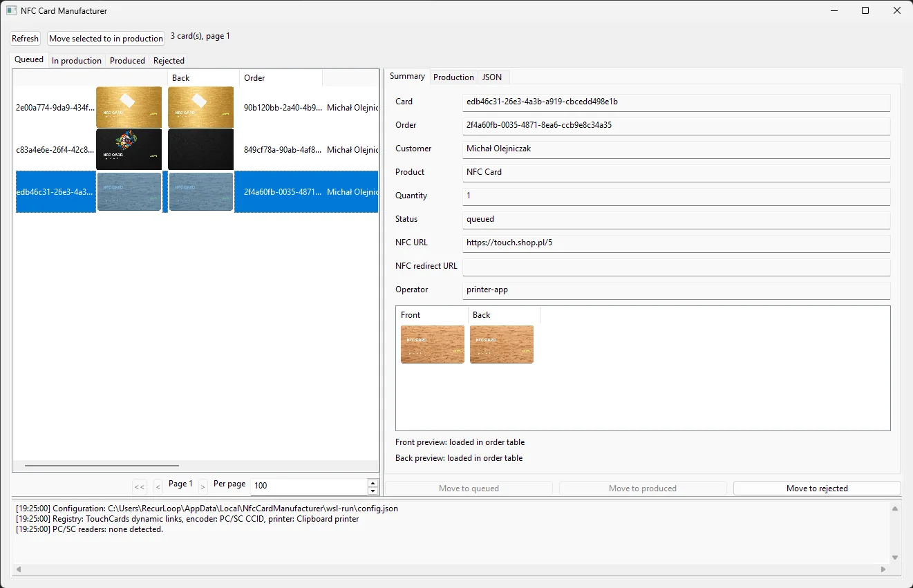Viewport: 913px width, 588px height.
Task: Switch to the Queued tab
Action: [x=29, y=59]
